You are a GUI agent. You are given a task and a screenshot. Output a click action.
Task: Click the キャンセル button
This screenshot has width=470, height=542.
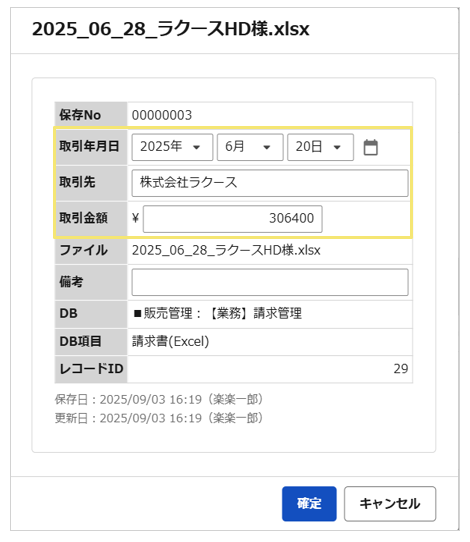[390, 504]
